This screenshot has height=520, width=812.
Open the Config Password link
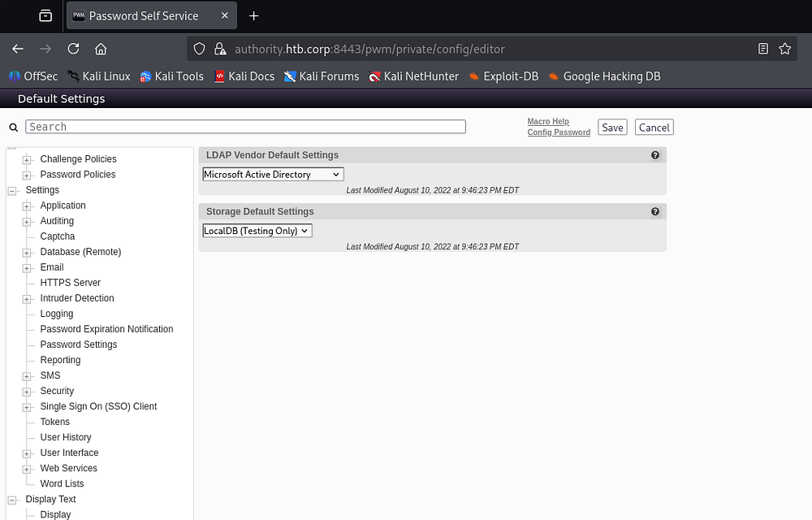[x=559, y=132]
